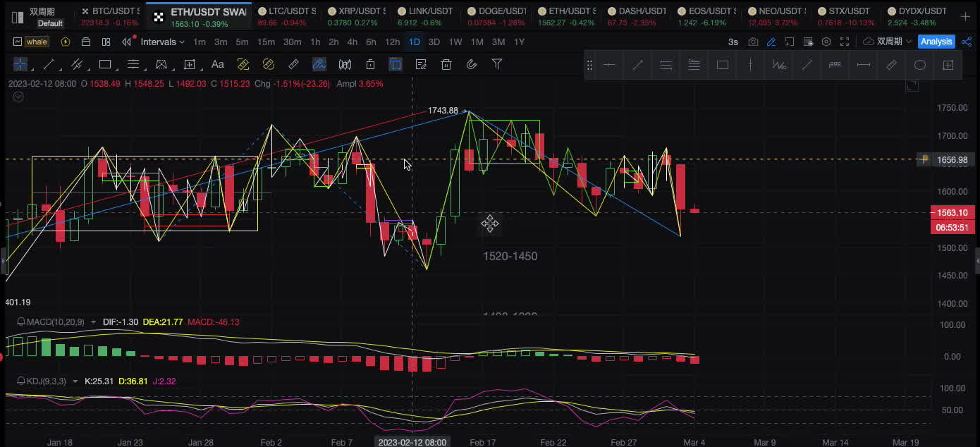Toggle the MACD indicator alert bell

click(21, 322)
